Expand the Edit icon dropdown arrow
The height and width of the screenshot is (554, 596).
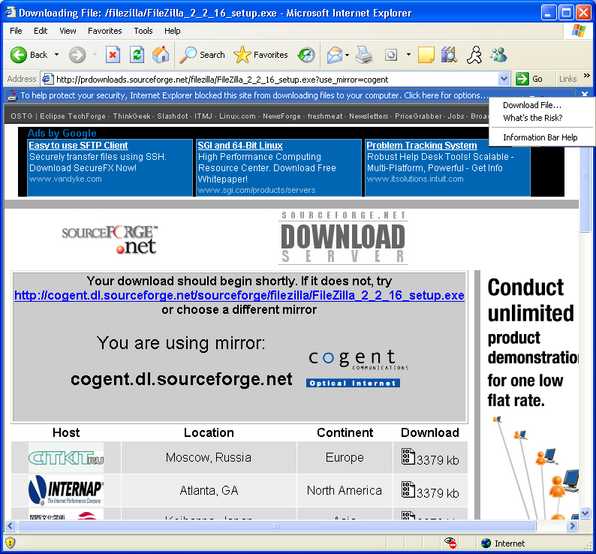point(409,55)
